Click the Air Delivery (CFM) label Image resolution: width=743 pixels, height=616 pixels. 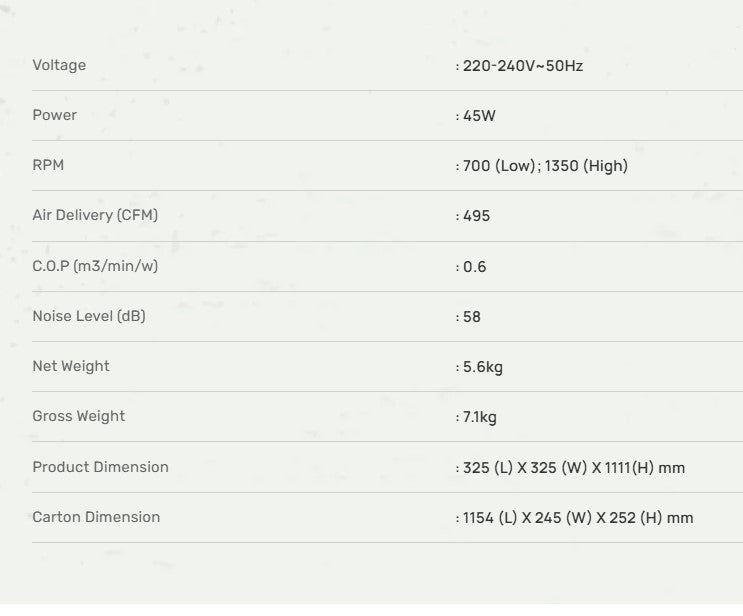[95, 215]
